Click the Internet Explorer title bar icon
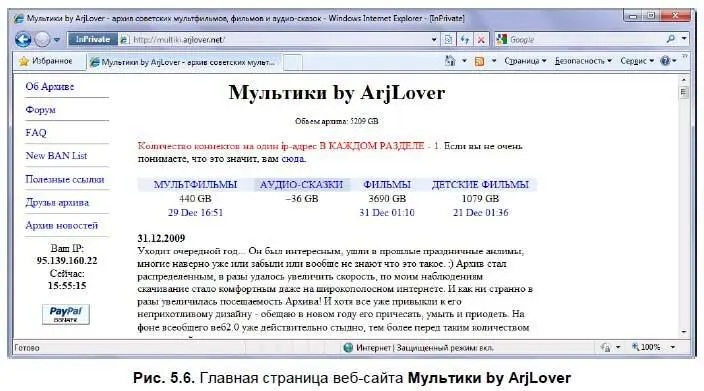 coord(18,18)
